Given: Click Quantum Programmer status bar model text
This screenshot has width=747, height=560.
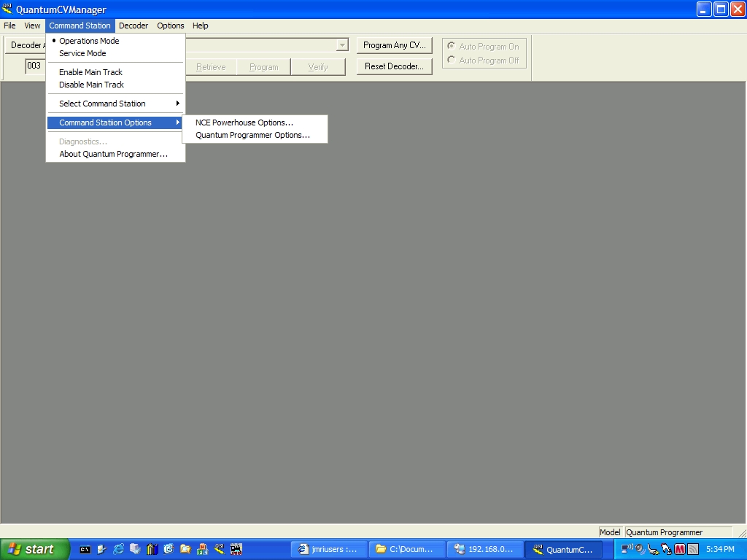Looking at the screenshot, I should pos(664,532).
